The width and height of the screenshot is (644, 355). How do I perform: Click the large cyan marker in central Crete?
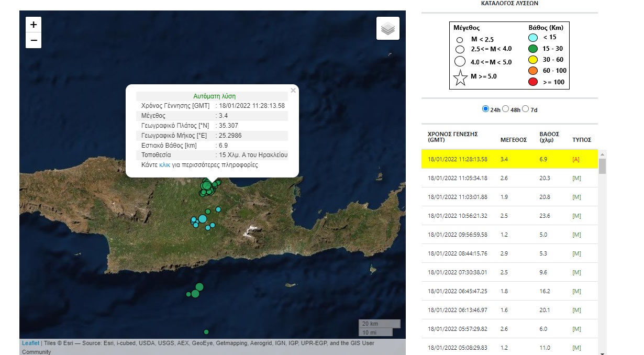(x=202, y=219)
